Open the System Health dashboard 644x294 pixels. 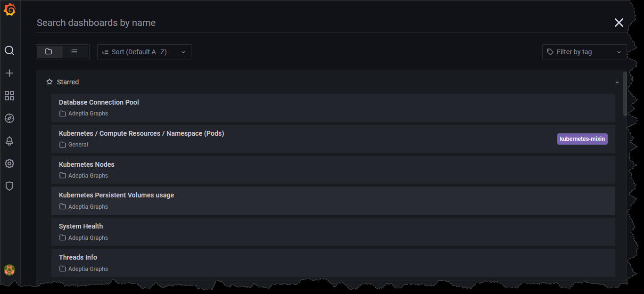(x=333, y=232)
